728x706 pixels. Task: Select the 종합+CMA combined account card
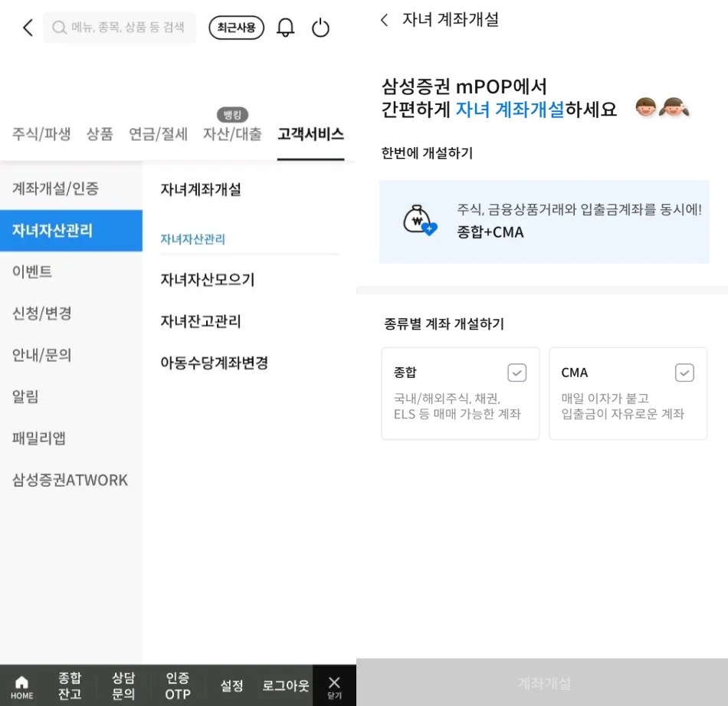point(544,222)
